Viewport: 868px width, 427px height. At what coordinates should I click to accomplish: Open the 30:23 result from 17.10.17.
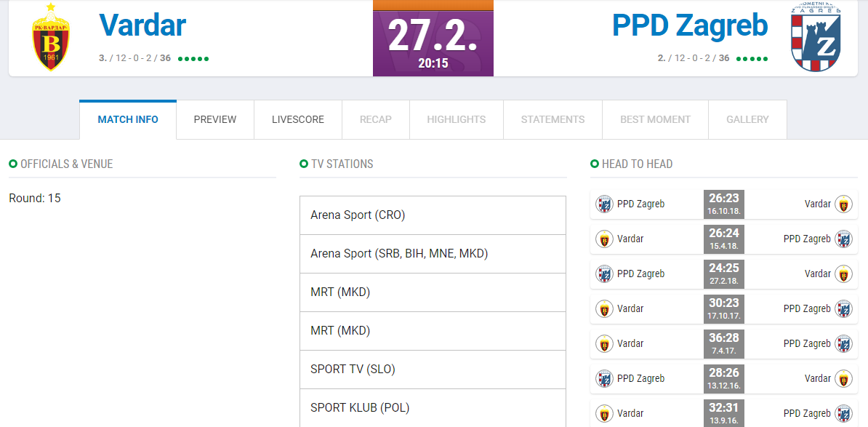pyautogui.click(x=724, y=309)
